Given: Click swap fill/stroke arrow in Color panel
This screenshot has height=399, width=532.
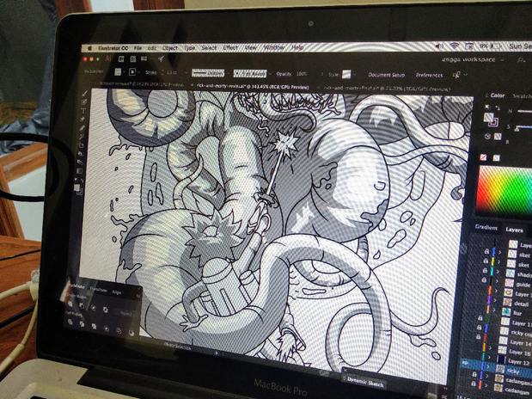Looking at the screenshot, I should click(x=498, y=107).
